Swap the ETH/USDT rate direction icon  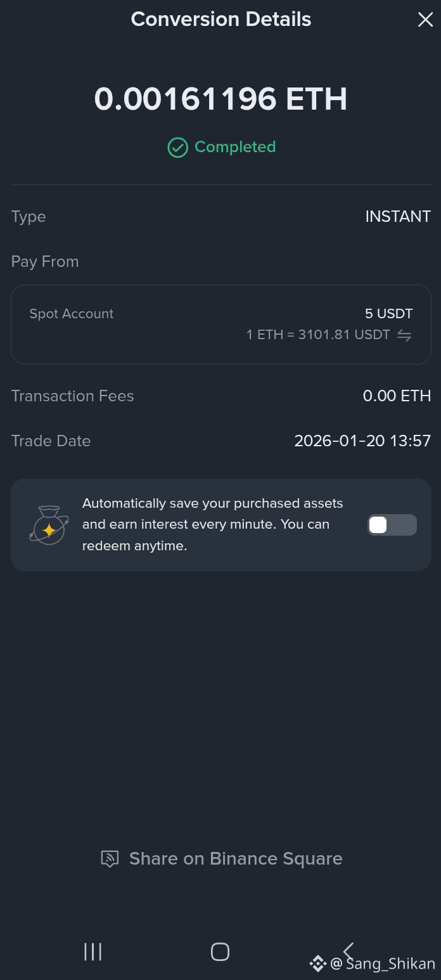404,335
